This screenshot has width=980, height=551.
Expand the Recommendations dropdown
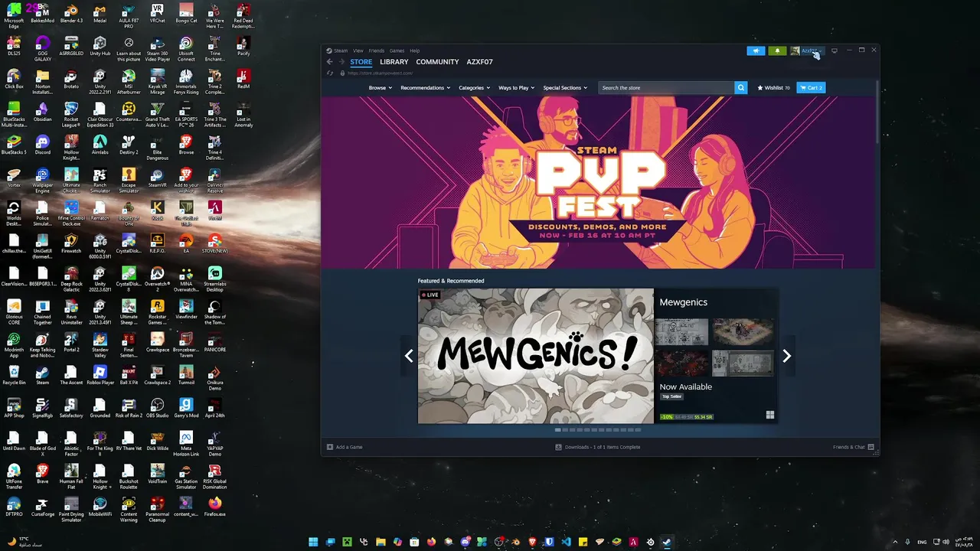(425, 88)
